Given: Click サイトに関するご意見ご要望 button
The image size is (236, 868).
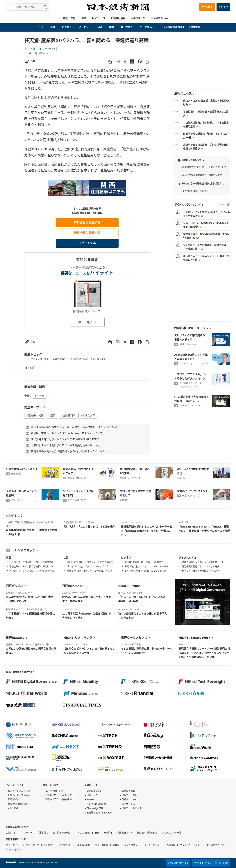Looking at the screenshot, I should 211,863.
